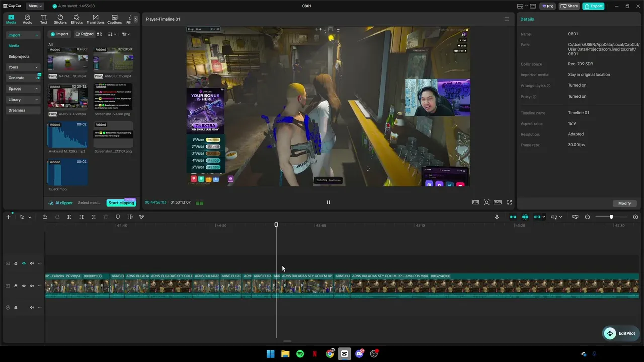Screen dimensions: 644x362
Task: Click the Import media button
Action: tap(59, 34)
